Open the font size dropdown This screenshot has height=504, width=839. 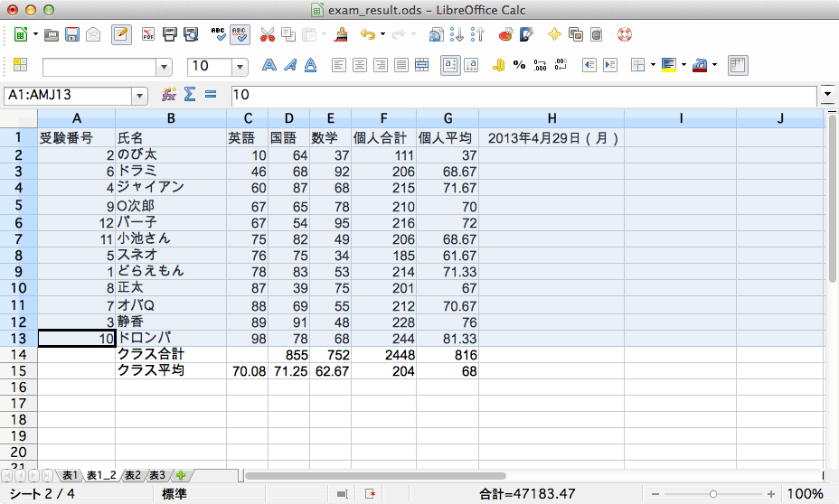tap(240, 68)
